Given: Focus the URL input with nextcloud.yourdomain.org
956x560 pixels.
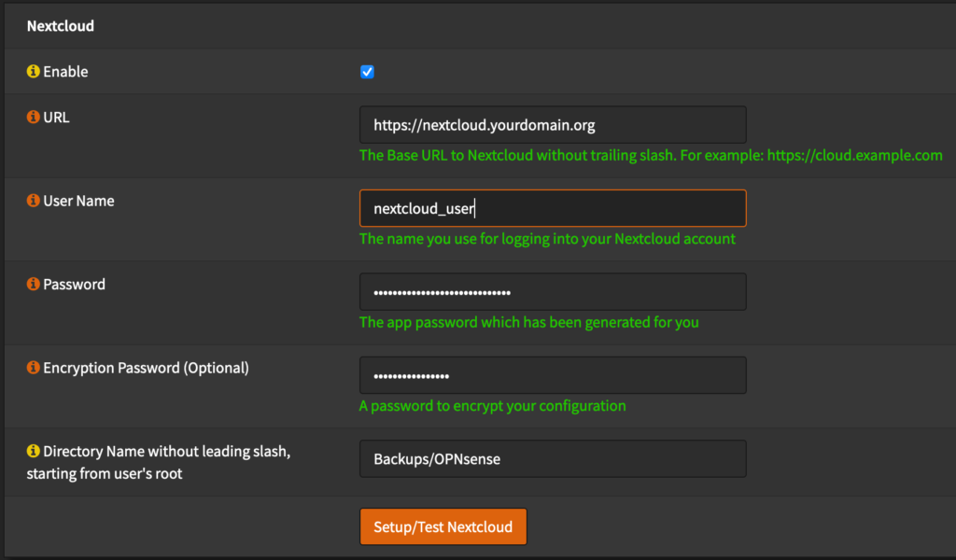Looking at the screenshot, I should pos(552,124).
